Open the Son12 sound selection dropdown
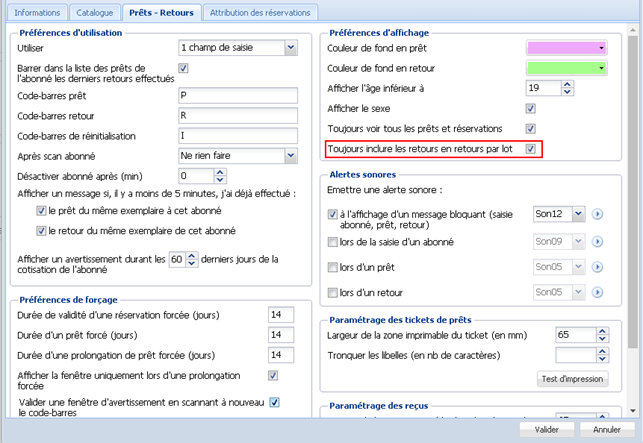Image resolution: width=643 pixels, height=443 pixels. (577, 214)
